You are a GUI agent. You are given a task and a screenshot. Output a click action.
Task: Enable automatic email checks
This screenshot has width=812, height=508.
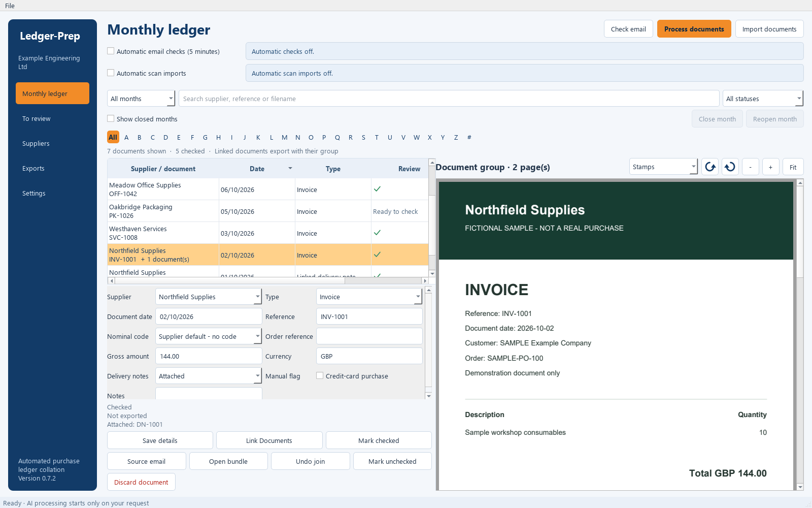111,51
